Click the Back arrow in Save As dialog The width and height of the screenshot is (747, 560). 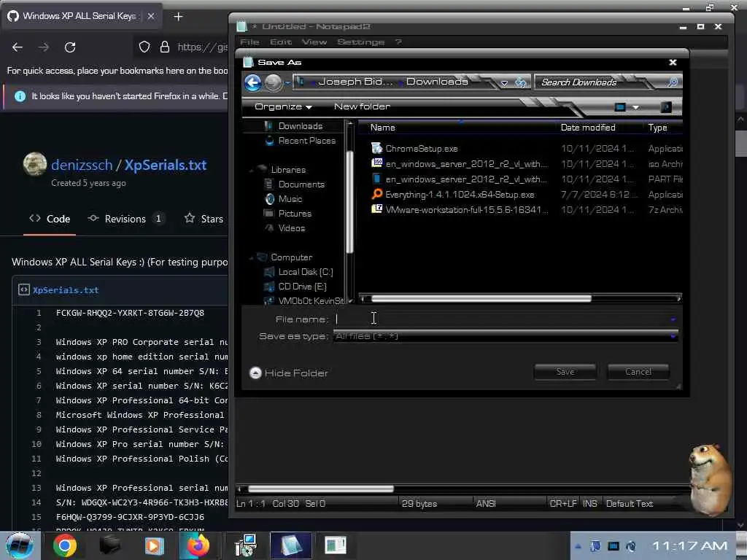tap(253, 82)
